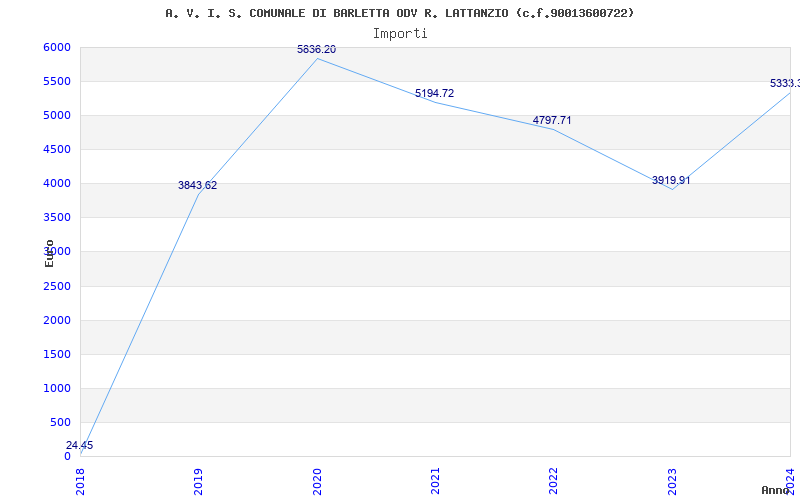Viewport: 800px width, 500px height.
Task: Click the x-axis year 2019
Action: pos(198,482)
